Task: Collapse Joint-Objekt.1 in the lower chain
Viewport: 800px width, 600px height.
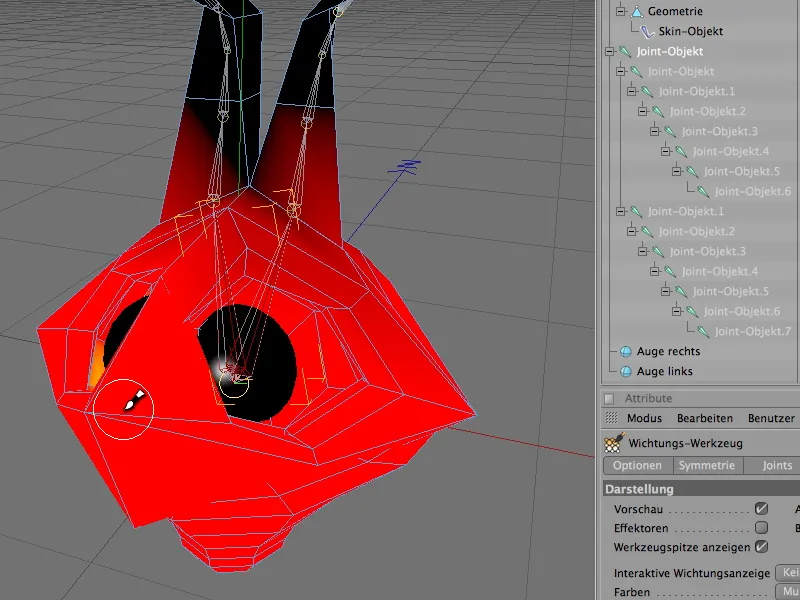Action: [x=620, y=211]
